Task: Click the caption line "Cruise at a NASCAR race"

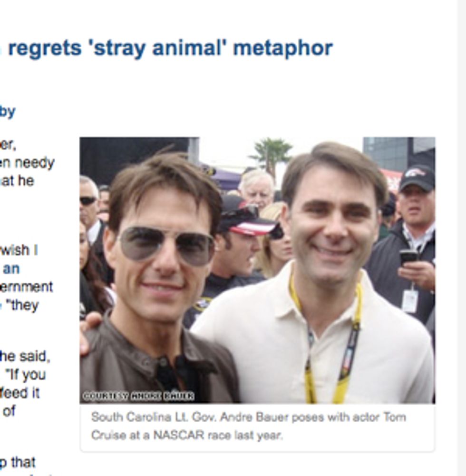Action: tap(186, 435)
